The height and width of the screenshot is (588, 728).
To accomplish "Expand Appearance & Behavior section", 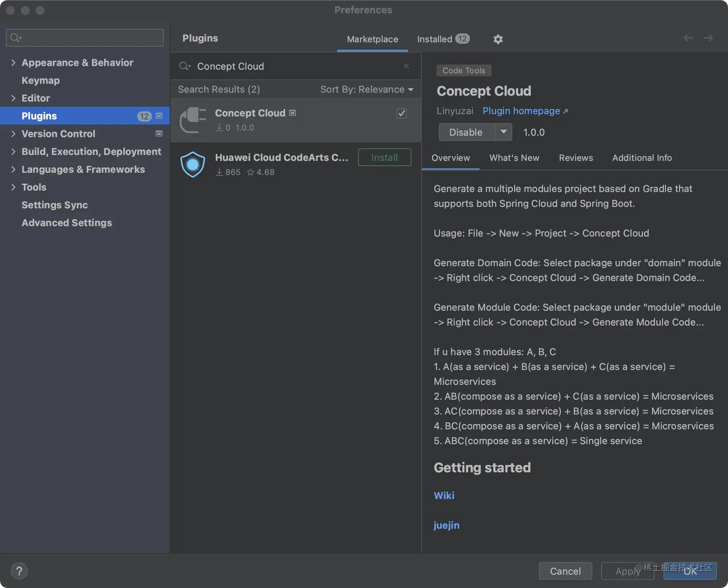I will point(13,63).
